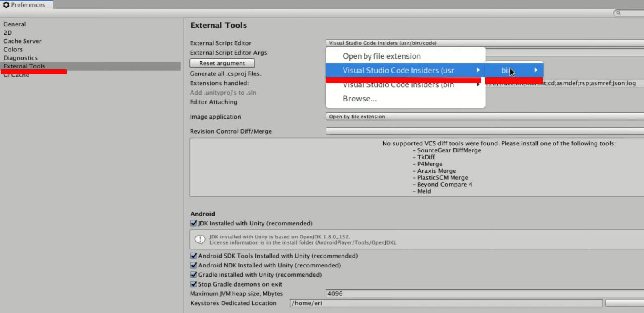
Task: Click the Editor Attaching label
Action: [213, 102]
